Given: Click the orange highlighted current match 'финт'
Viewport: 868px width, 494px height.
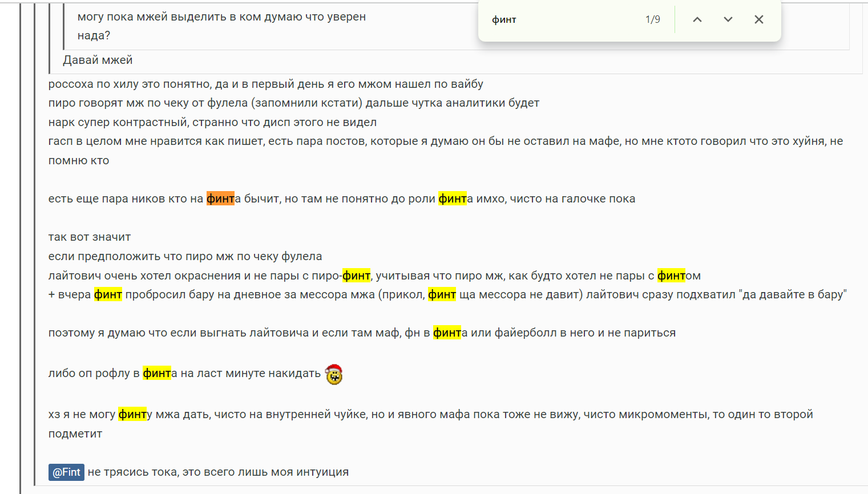Looking at the screenshot, I should [221, 198].
